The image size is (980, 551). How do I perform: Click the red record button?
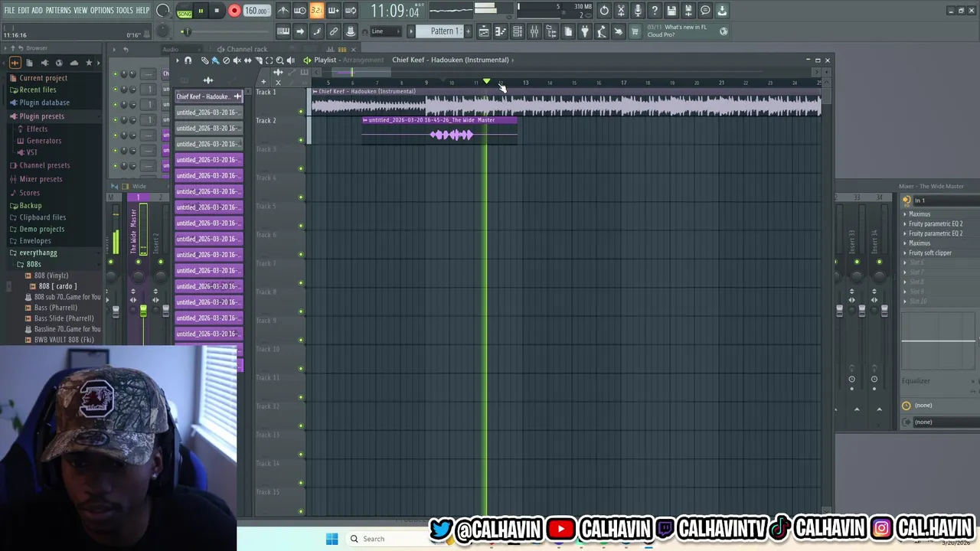234,11
